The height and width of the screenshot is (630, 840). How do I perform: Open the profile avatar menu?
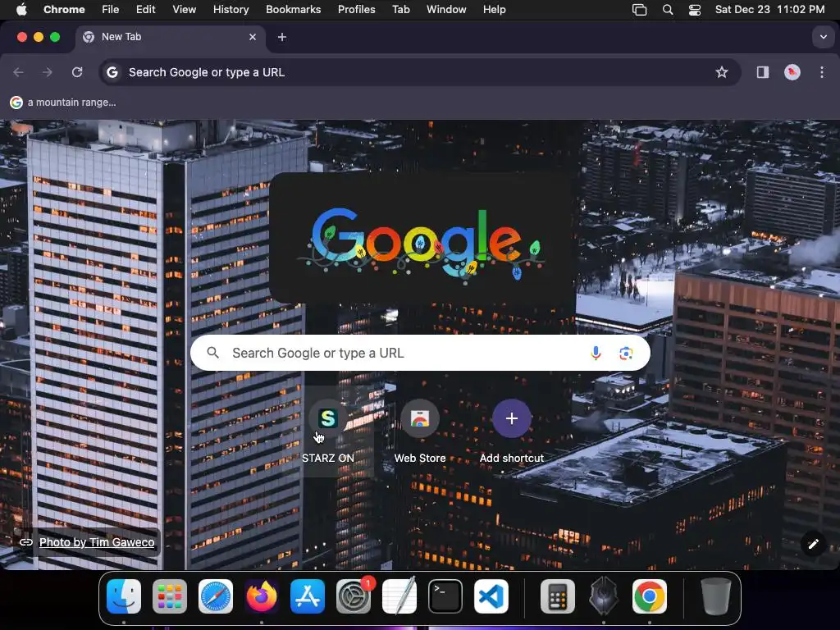(792, 72)
